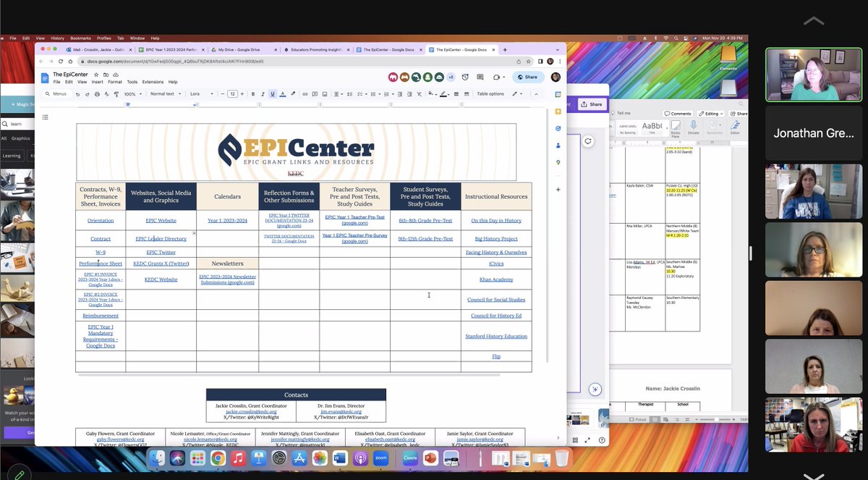Decrease font size with minus button

point(222,94)
